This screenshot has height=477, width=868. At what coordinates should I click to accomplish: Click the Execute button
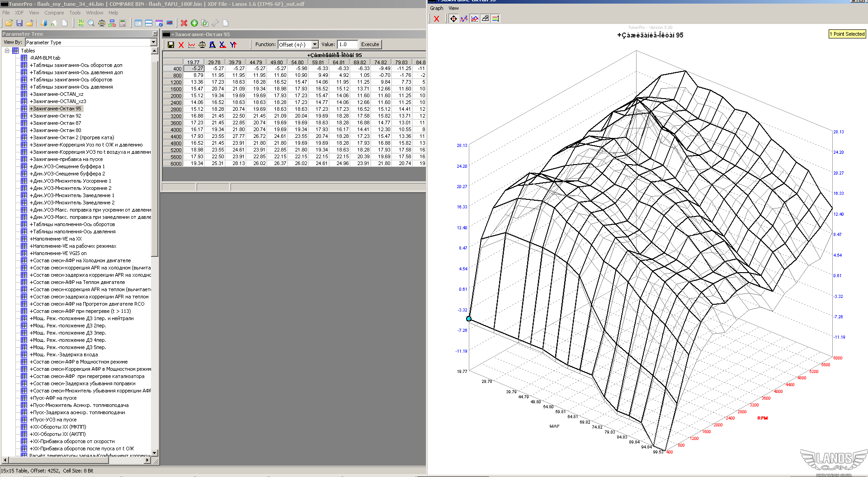pyautogui.click(x=370, y=45)
